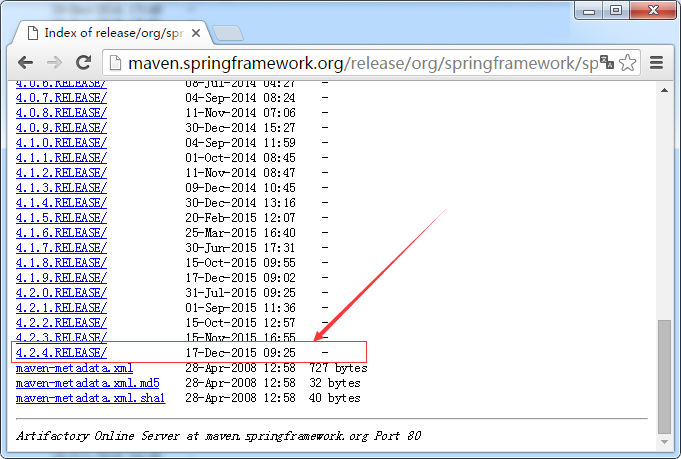
Task: Open the 4.2.1.RELEASE/ folder link
Action: coord(61,308)
